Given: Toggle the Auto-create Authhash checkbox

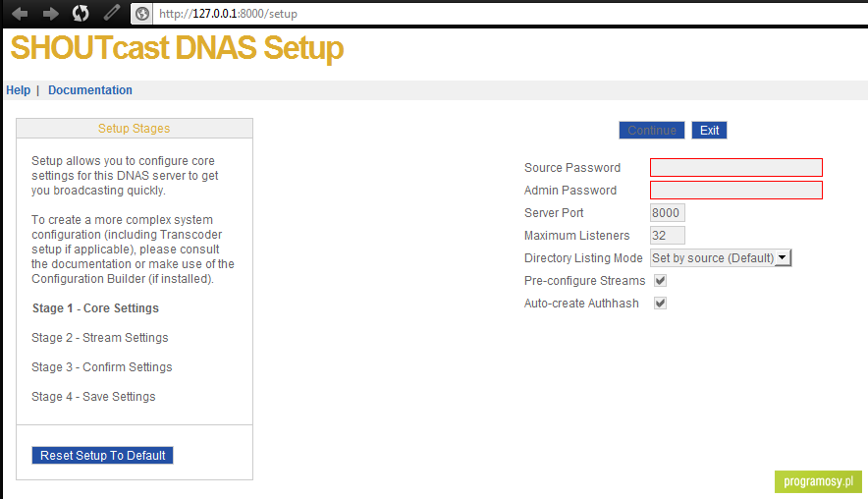Looking at the screenshot, I should tap(660, 303).
